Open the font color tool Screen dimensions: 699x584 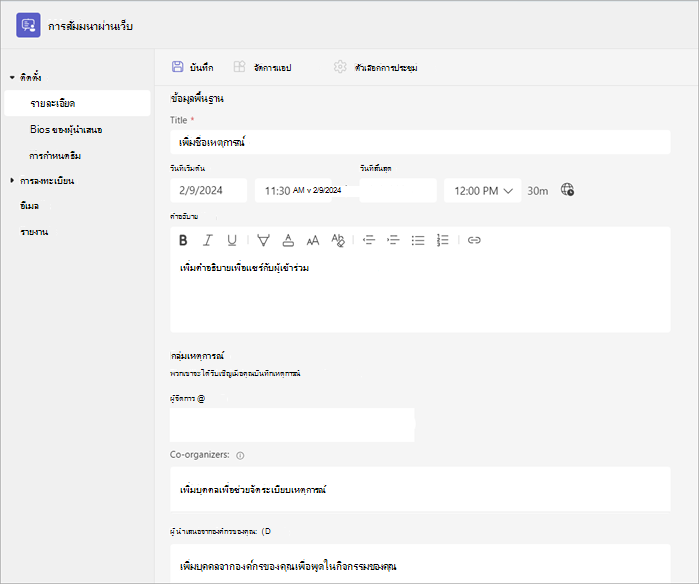point(288,240)
